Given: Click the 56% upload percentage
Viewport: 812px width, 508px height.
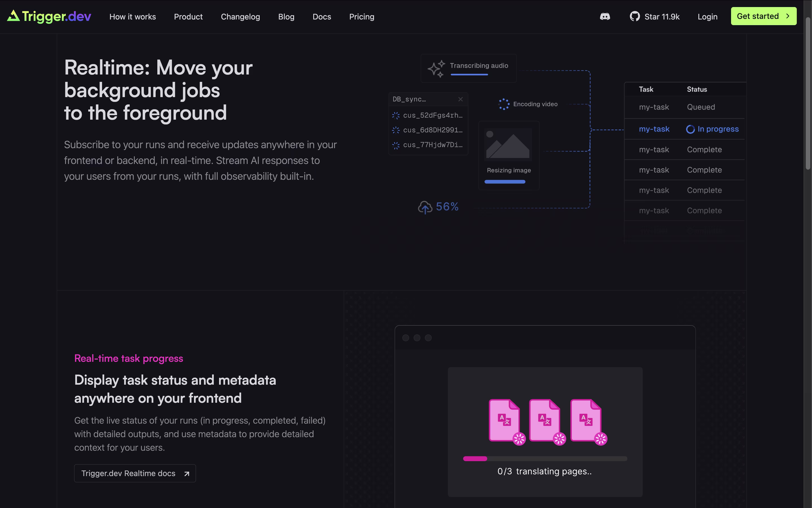Looking at the screenshot, I should [447, 207].
